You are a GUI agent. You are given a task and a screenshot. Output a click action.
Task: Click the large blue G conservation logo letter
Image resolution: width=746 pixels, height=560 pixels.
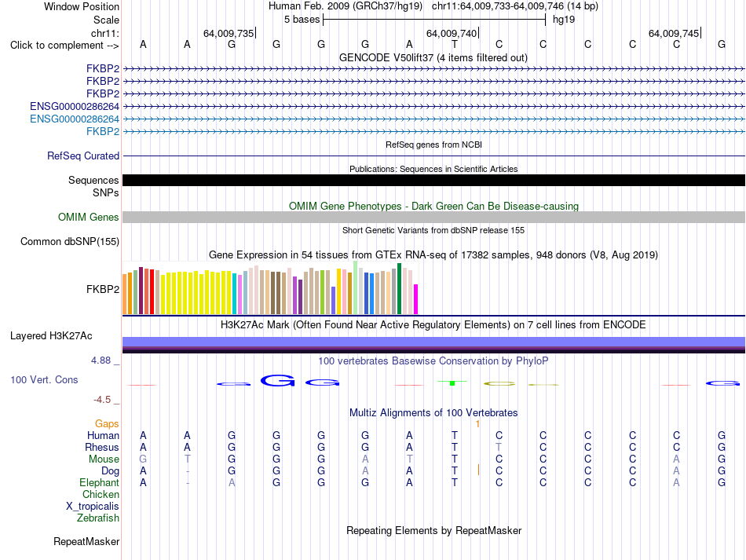(277, 381)
